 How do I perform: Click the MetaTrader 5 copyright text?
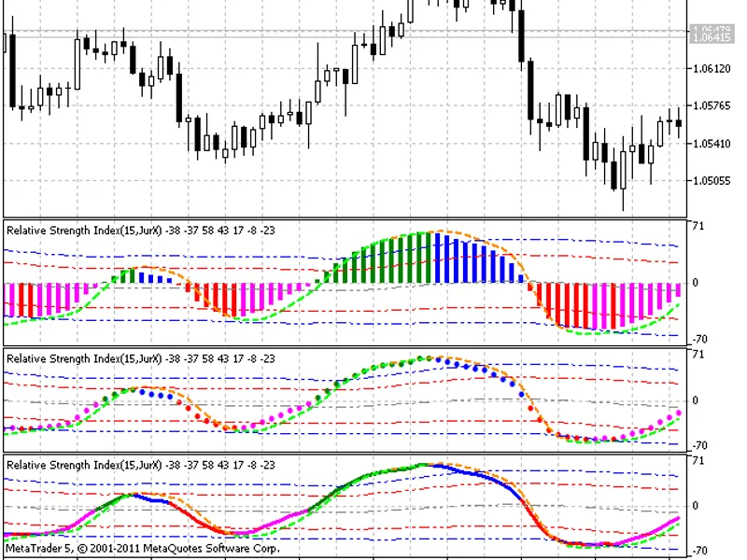click(143, 548)
